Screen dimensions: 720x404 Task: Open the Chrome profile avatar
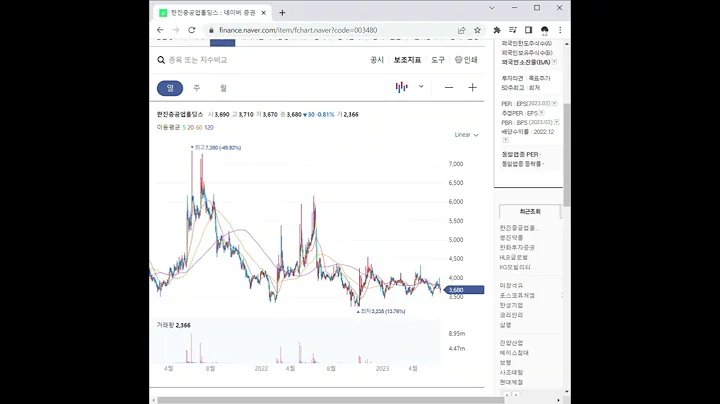coord(545,30)
